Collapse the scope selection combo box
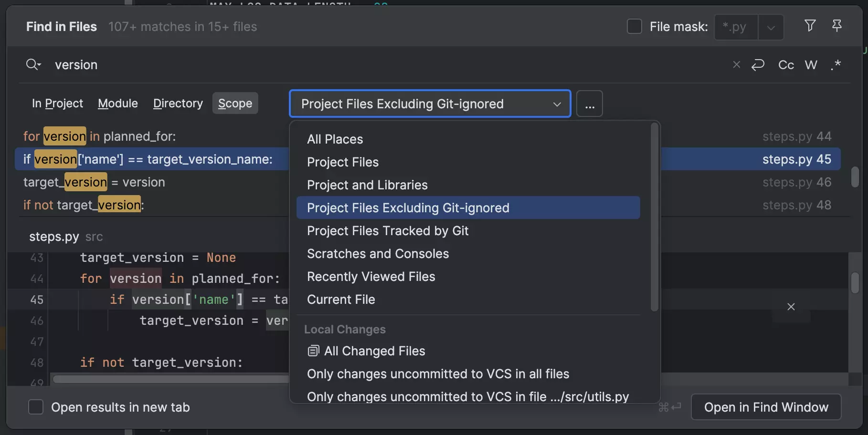 556,104
